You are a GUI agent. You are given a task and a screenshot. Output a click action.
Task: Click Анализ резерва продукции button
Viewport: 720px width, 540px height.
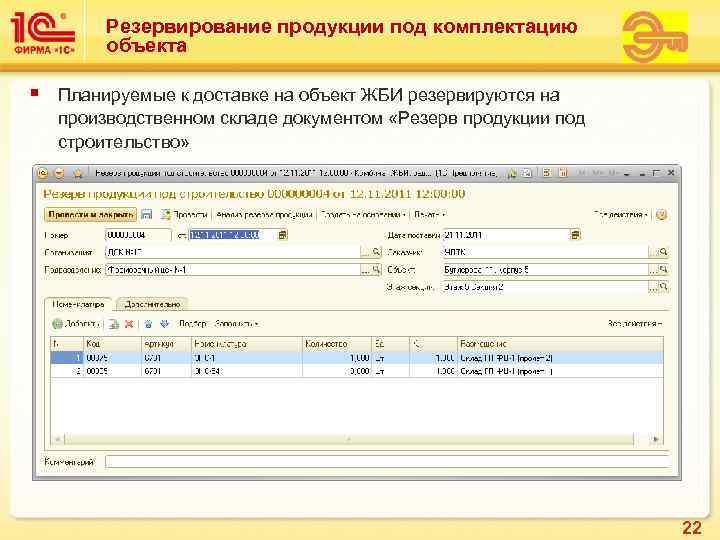coord(264,214)
